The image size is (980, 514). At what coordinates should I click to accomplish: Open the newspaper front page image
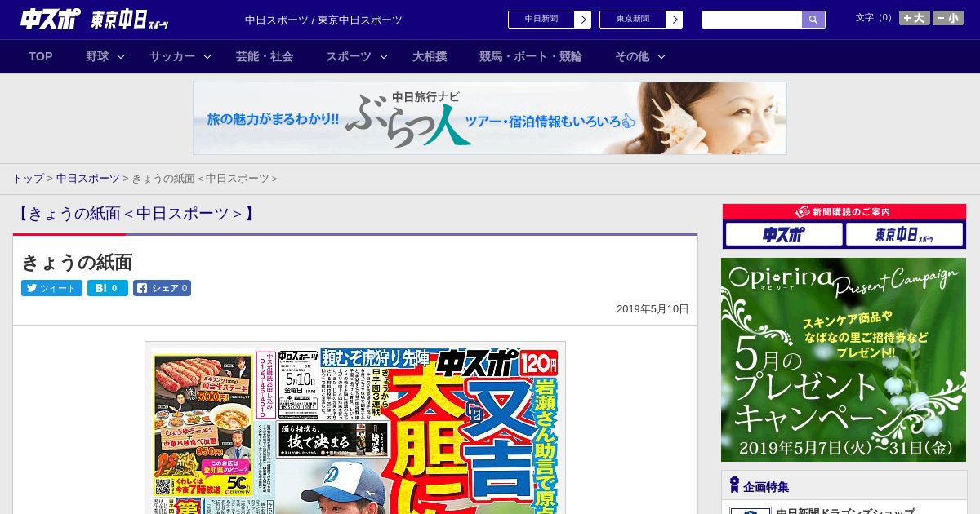coord(355,428)
